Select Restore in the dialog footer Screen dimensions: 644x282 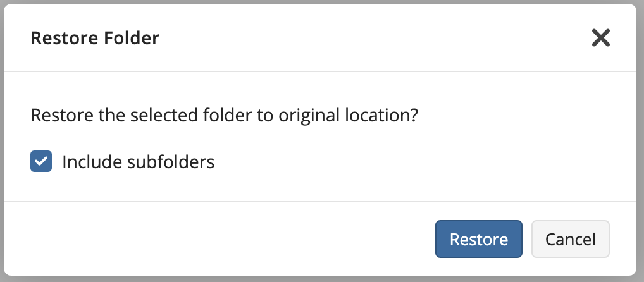coord(478,239)
